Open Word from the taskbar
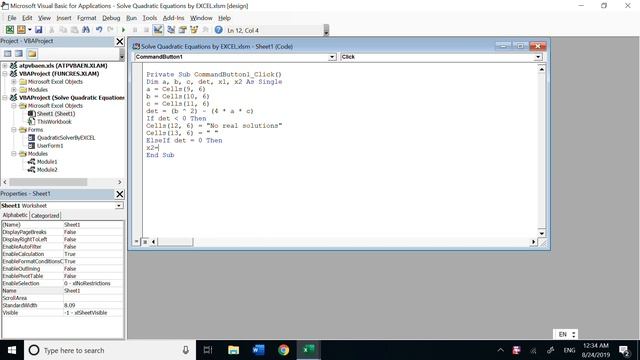Screen dimensions: 640x360 pos(258,350)
